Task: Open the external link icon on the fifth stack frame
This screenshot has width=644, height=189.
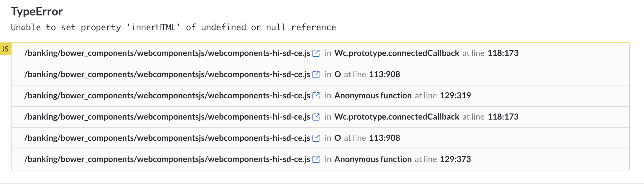Action: click(317, 138)
